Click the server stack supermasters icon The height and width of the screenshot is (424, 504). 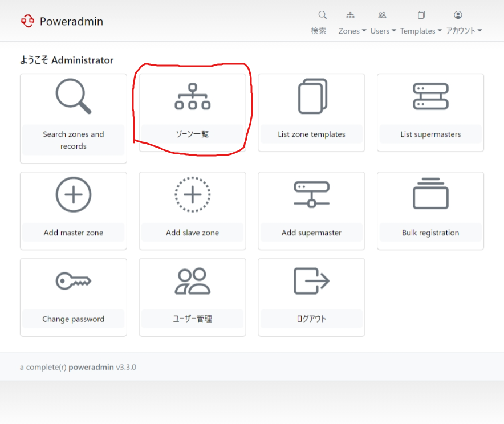point(430,96)
